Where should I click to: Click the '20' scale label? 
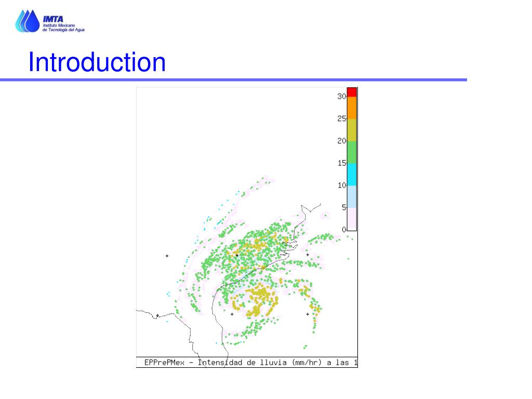pyautogui.click(x=341, y=141)
